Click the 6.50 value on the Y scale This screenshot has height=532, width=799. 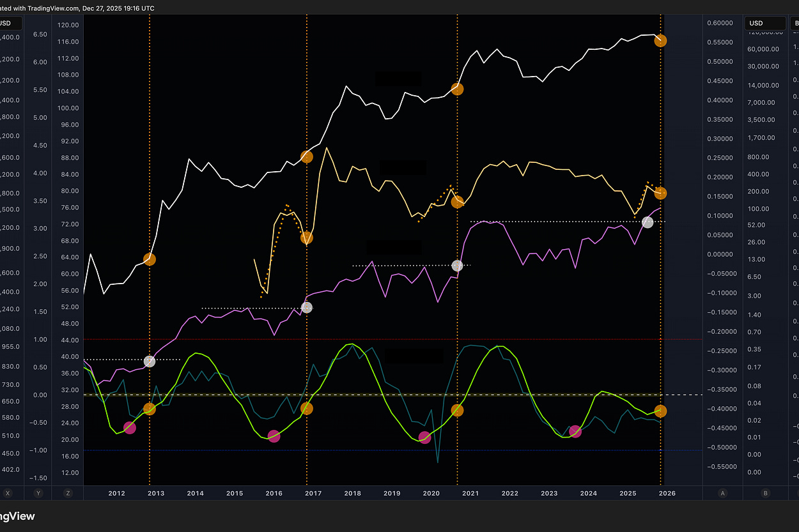[40, 34]
